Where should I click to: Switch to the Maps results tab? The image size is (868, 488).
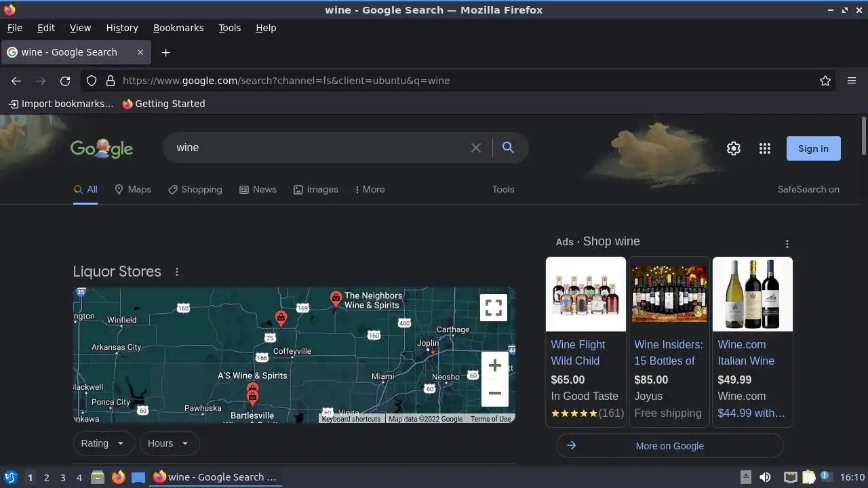click(133, 189)
